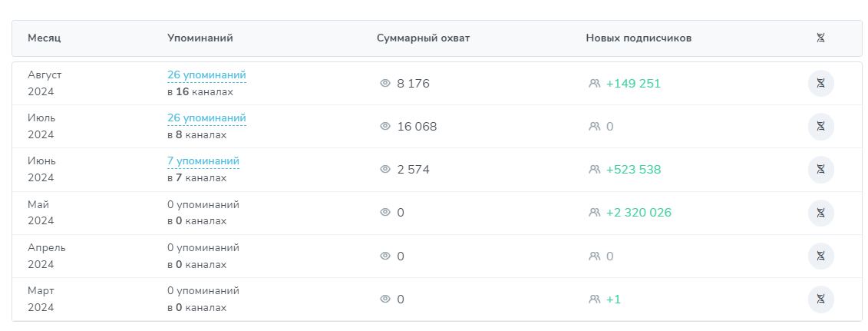This screenshot has height=331, width=868.
Task: Click the eye icon beside 8 176 reach
Action: click(x=385, y=84)
